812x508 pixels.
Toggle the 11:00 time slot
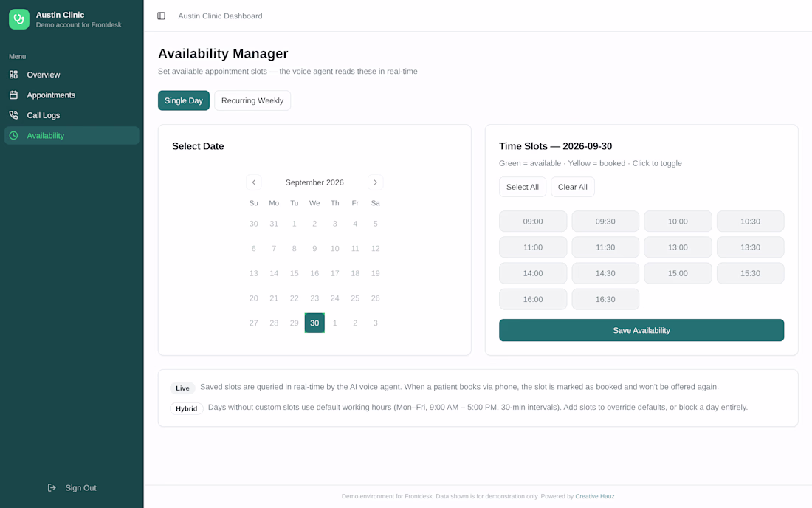pyautogui.click(x=533, y=247)
